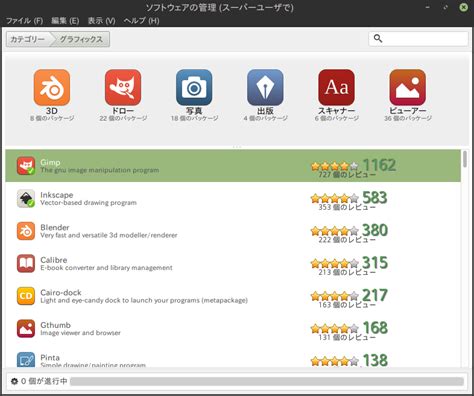Select Inkscape in the list

[x=233, y=198]
